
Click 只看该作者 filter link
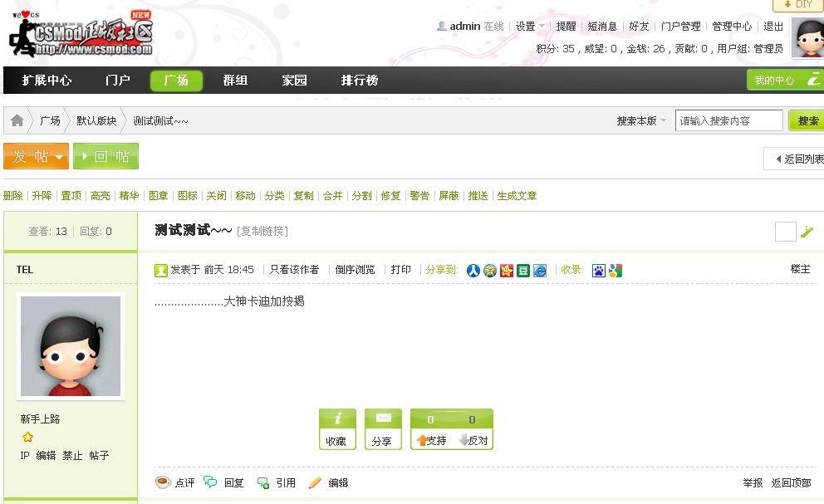point(294,270)
